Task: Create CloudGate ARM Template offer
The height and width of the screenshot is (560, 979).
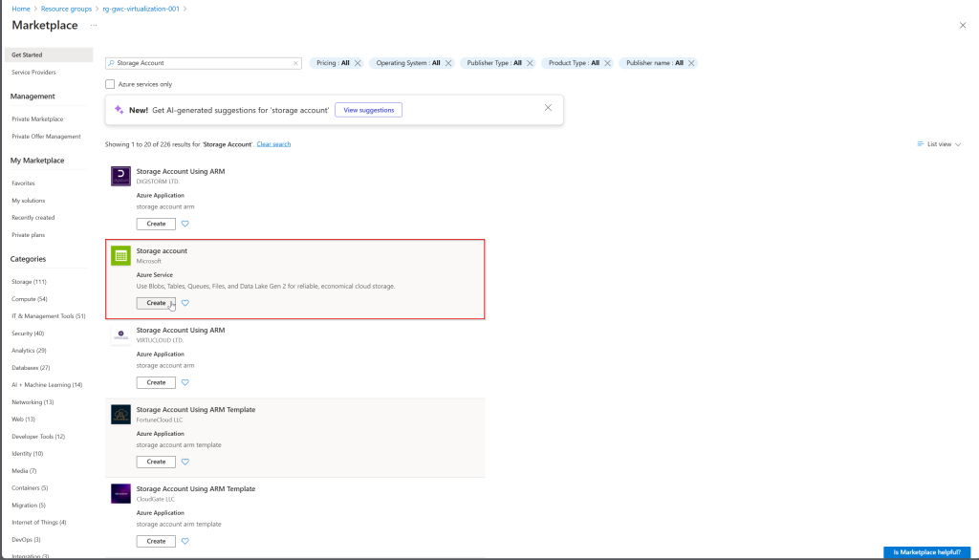Action: coord(156,541)
